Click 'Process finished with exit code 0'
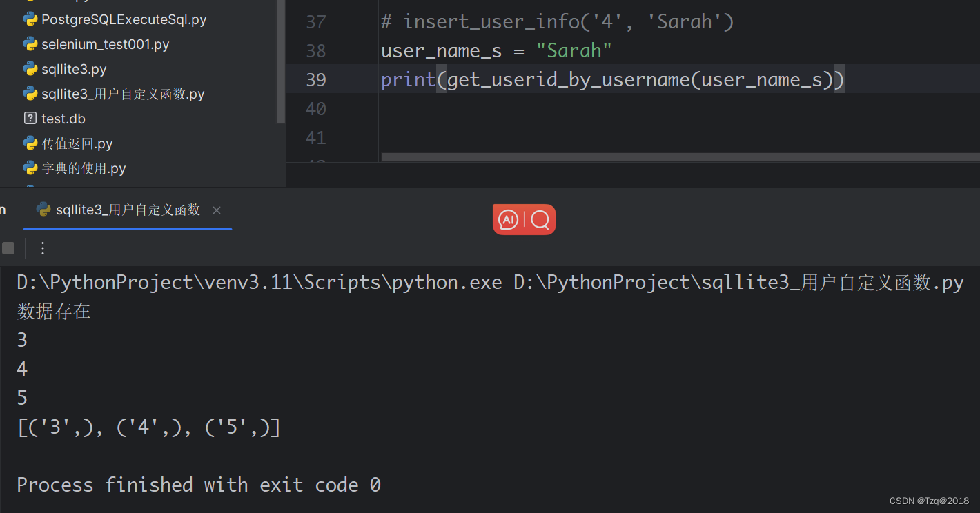The width and height of the screenshot is (980, 513). pos(199,485)
